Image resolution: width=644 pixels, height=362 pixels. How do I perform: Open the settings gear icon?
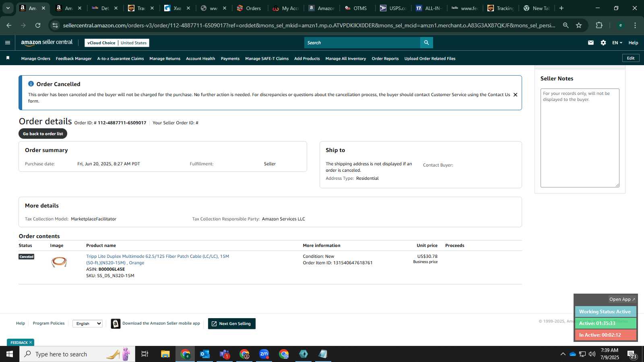point(603,43)
